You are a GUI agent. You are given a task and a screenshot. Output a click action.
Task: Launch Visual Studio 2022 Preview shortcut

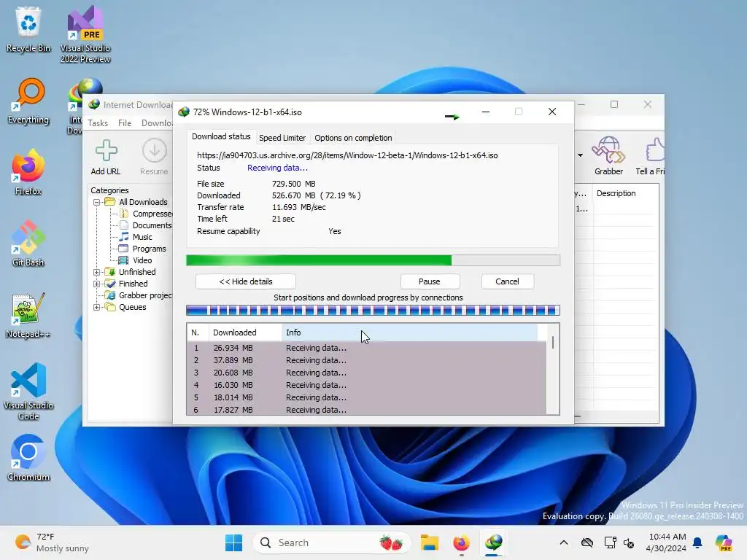pos(85,34)
